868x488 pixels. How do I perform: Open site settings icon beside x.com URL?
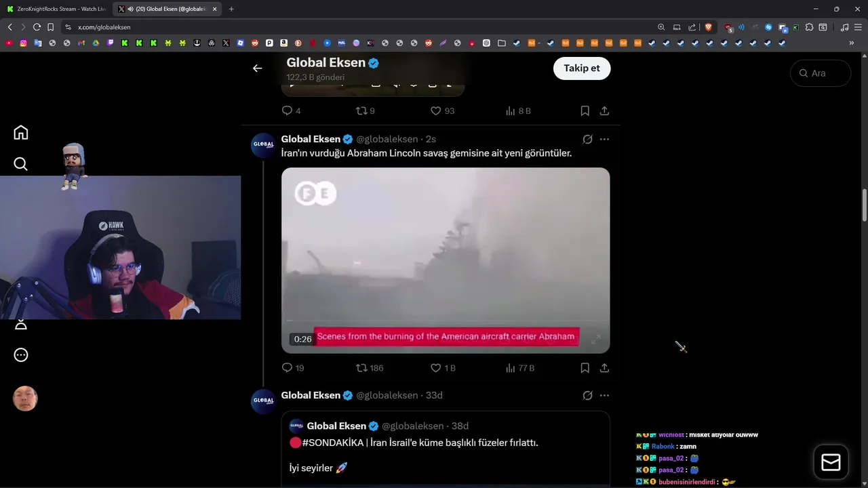(68, 27)
